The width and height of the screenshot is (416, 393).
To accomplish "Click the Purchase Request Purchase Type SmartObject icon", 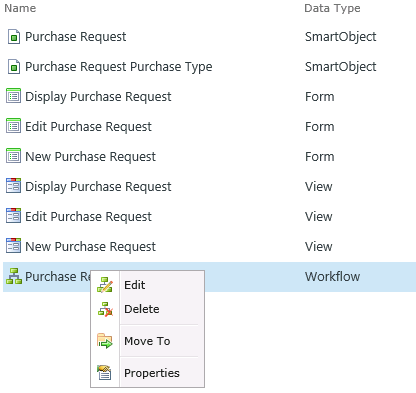I will [x=14, y=67].
